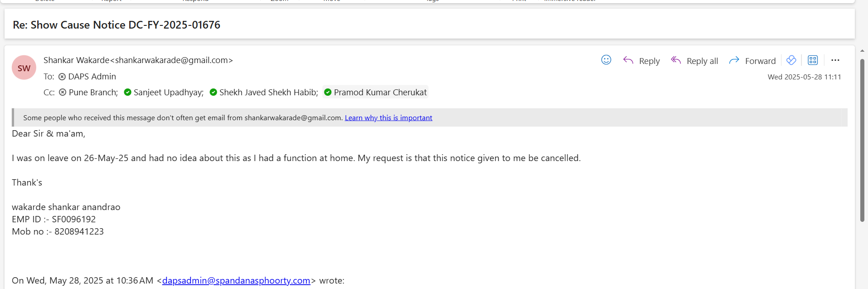Click the Forward text label
This screenshot has width=868, height=289.
760,61
